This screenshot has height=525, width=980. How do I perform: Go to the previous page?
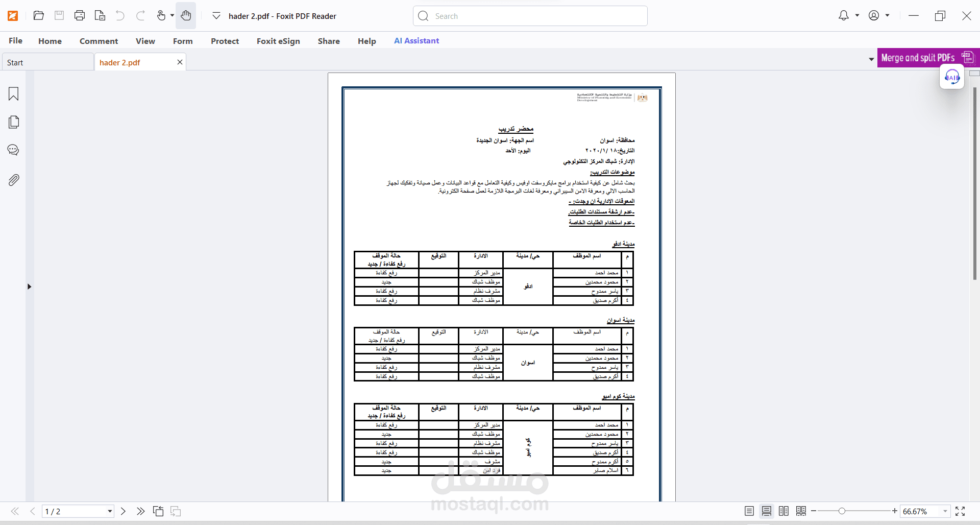point(33,511)
